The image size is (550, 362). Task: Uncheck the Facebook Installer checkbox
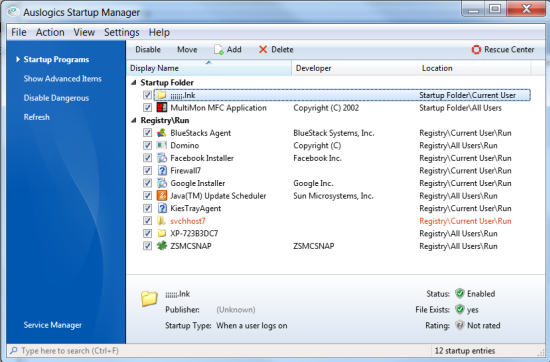click(x=147, y=158)
